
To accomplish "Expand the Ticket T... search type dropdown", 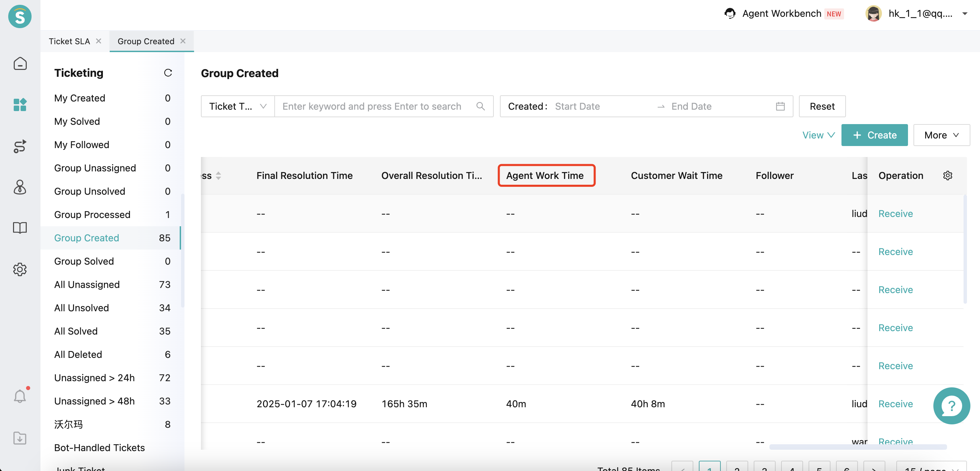I will tap(238, 106).
